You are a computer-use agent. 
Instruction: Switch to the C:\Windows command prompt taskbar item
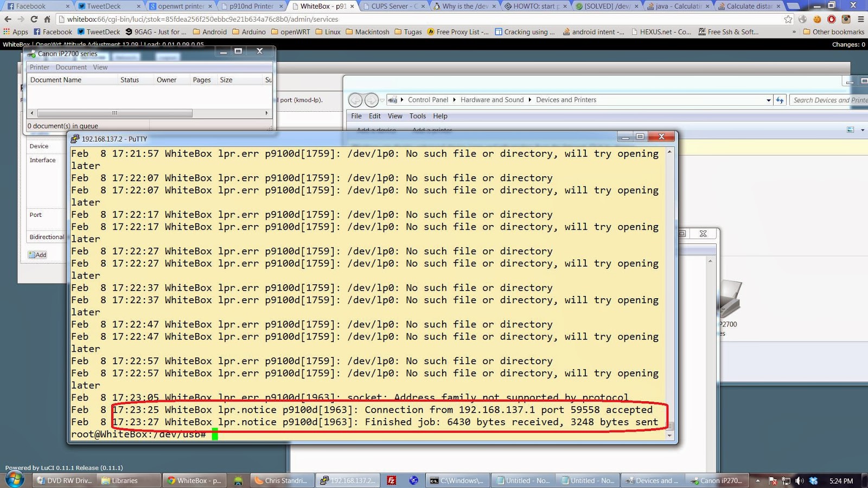point(458,480)
